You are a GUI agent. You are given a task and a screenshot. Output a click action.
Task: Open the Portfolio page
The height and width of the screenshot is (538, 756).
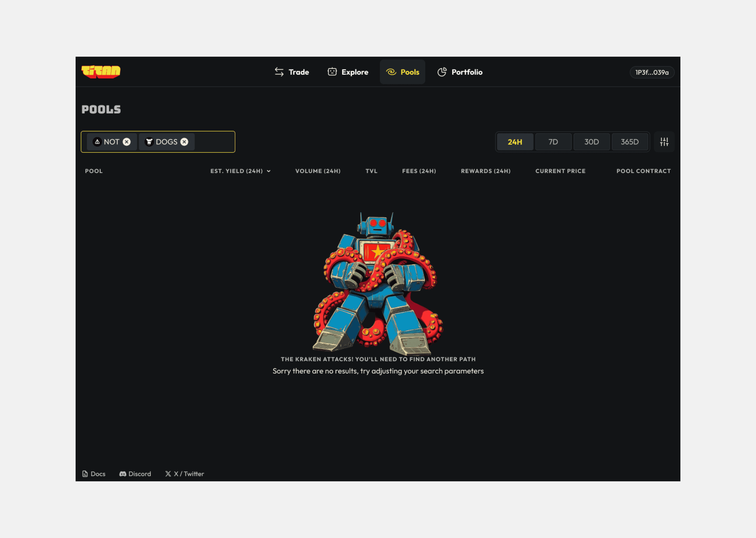click(460, 72)
